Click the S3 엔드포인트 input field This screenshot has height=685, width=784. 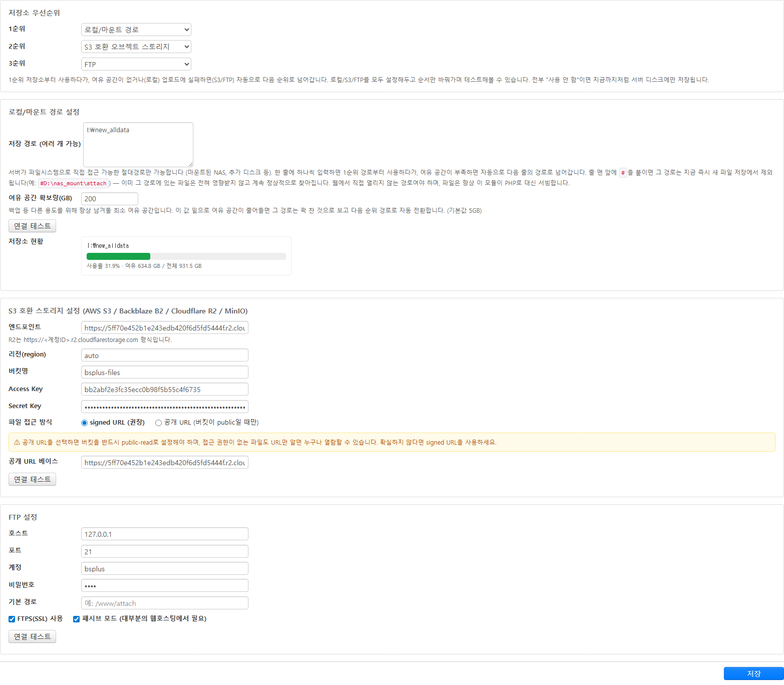pyautogui.click(x=164, y=328)
